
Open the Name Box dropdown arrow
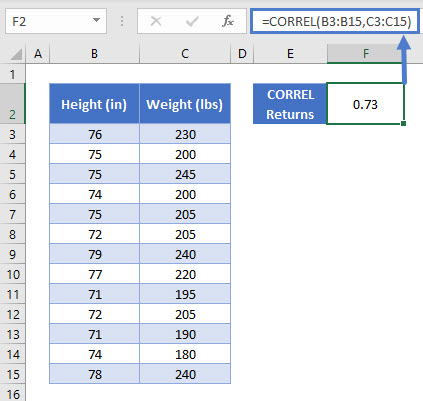(x=96, y=20)
